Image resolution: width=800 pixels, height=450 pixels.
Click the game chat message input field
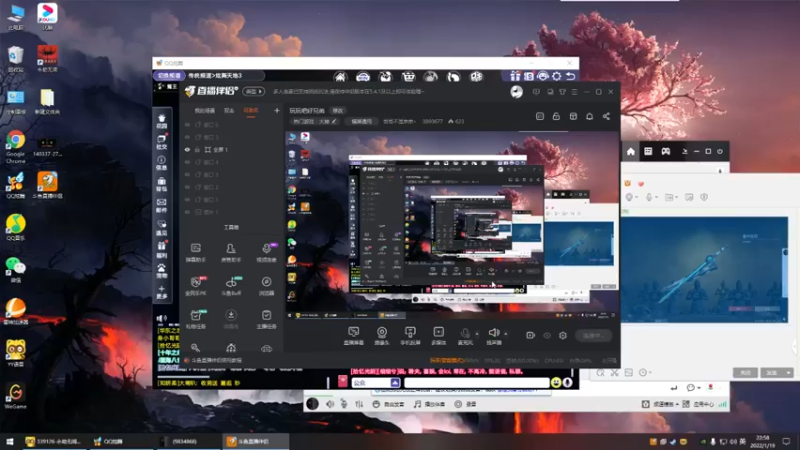point(477,383)
